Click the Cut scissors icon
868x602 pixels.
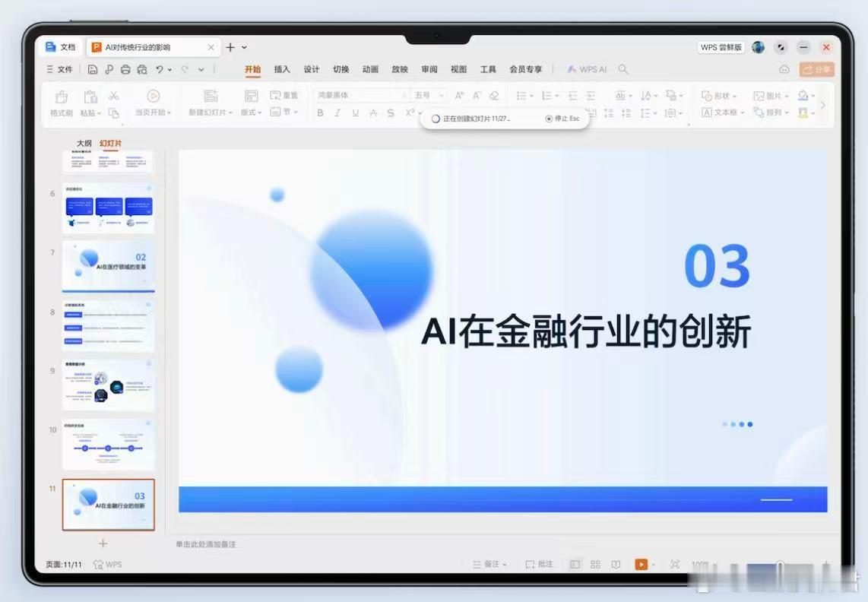(114, 96)
